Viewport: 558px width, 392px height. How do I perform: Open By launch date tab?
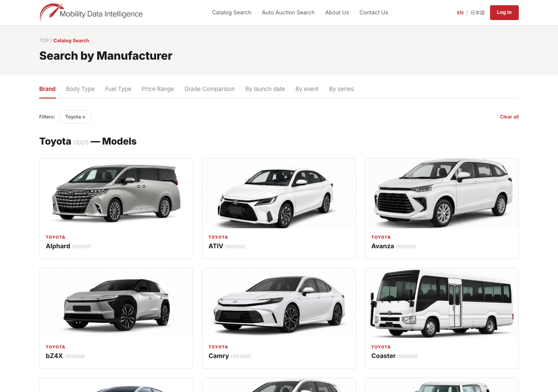265,89
